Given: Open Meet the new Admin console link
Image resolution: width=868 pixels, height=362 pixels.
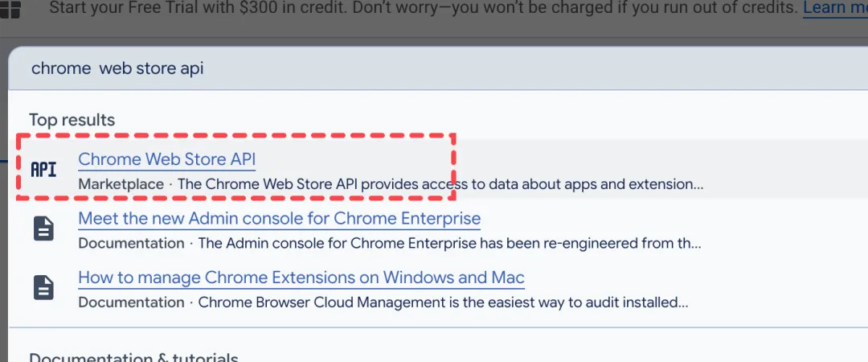Looking at the screenshot, I should [x=279, y=219].
